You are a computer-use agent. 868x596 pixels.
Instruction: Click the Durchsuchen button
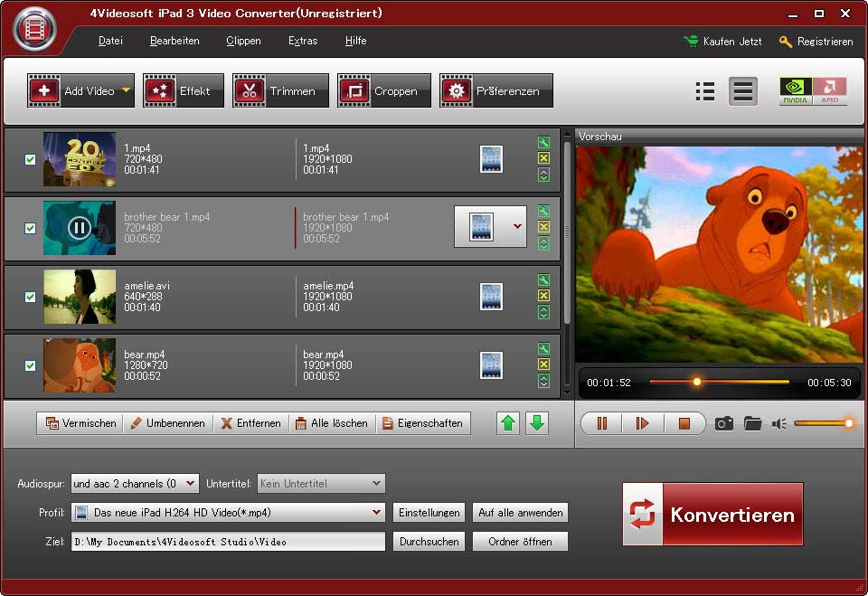click(x=429, y=542)
